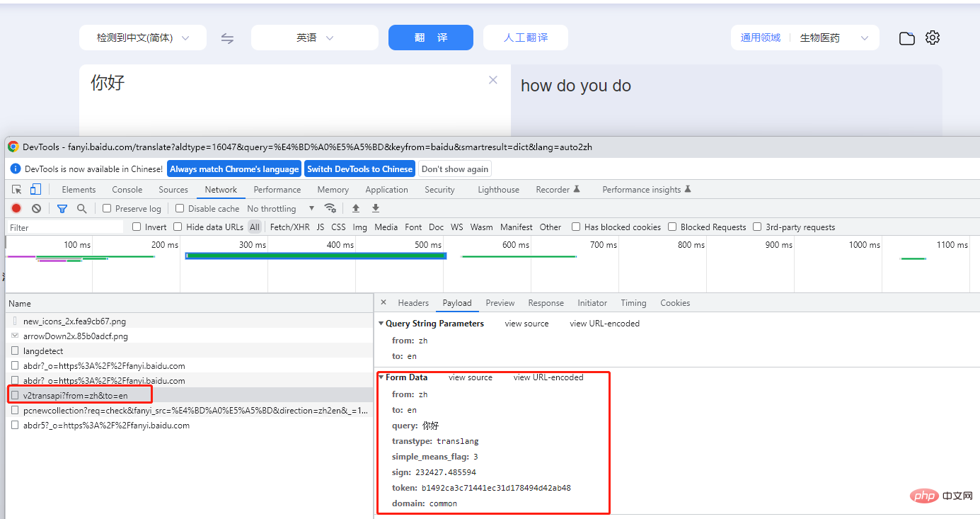This screenshot has width=980, height=519.
Task: Switch to the Elements tab
Action: tap(79, 190)
